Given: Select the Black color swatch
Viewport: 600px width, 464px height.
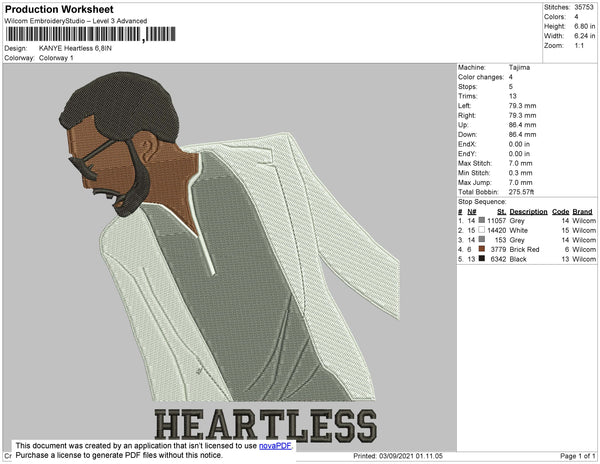Looking at the screenshot, I should (x=482, y=259).
